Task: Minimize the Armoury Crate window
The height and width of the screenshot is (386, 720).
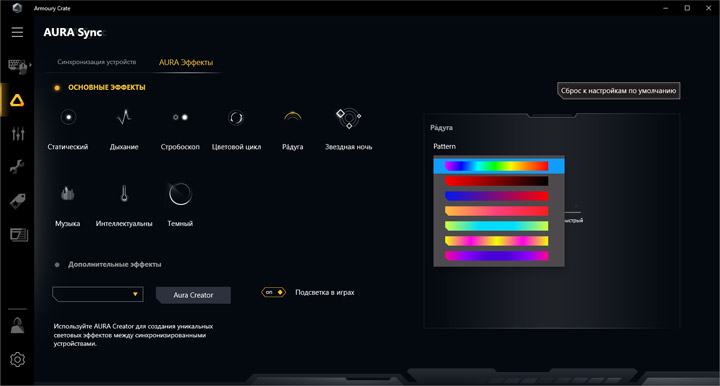Action: pos(666,8)
